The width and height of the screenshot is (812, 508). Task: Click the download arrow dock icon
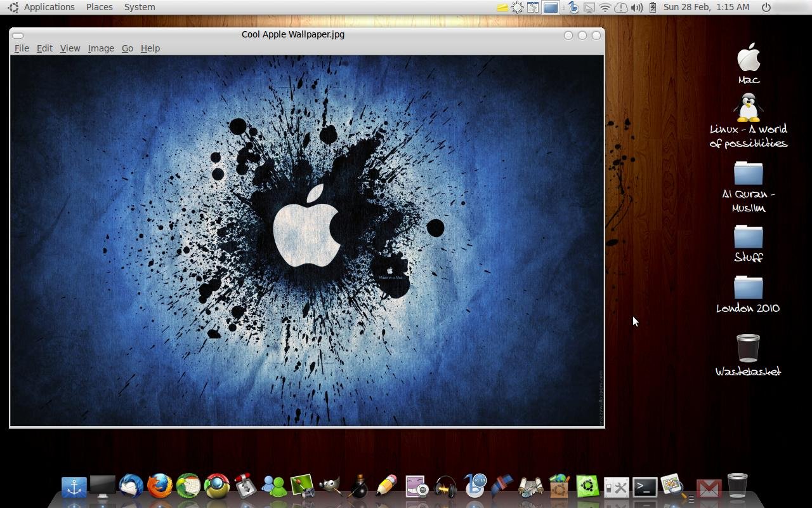click(x=245, y=486)
